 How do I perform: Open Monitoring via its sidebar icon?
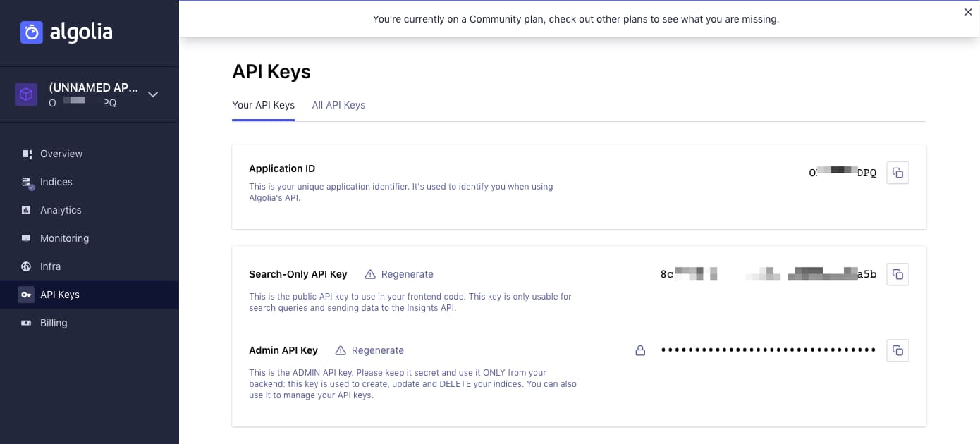click(x=27, y=238)
